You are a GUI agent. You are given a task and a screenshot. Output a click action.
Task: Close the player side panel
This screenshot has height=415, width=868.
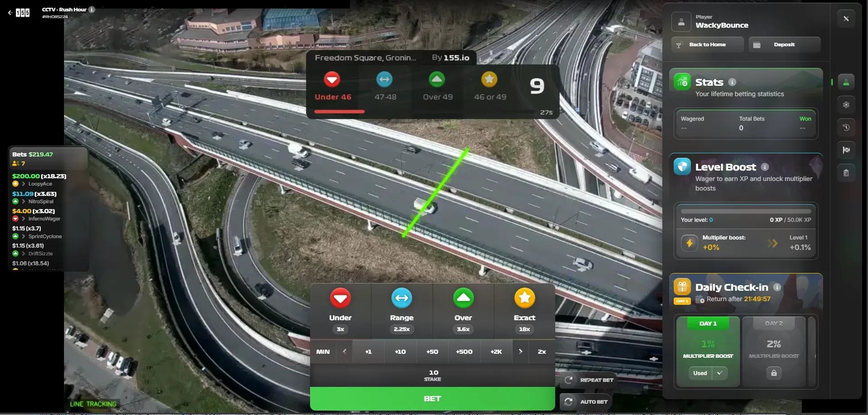click(846, 19)
